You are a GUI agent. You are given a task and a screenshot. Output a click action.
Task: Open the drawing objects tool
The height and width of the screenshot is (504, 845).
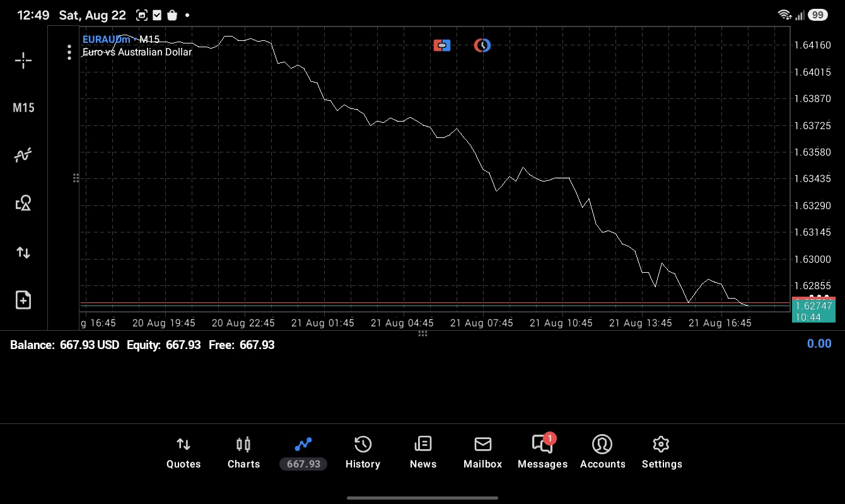pyautogui.click(x=23, y=203)
